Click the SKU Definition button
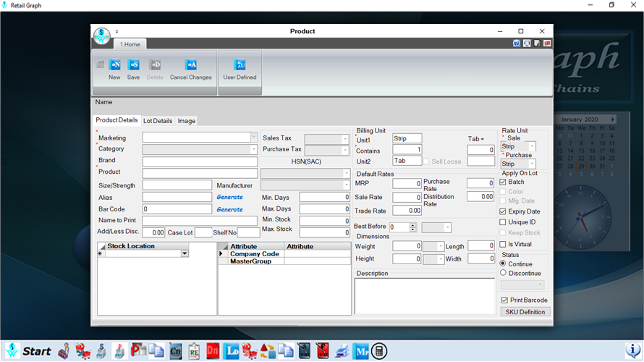Screen dimensions: 644x362 525,312
